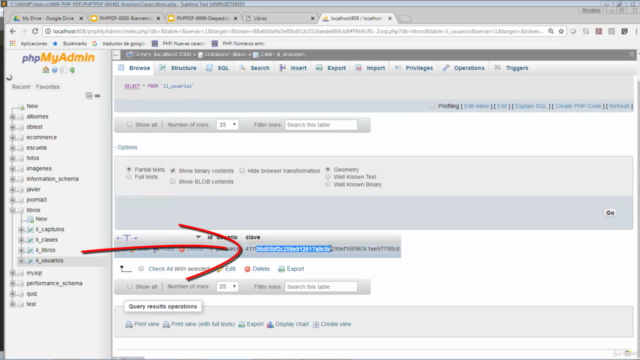
Task: Toggle Show BLOB contents checkbox
Action: click(x=173, y=181)
